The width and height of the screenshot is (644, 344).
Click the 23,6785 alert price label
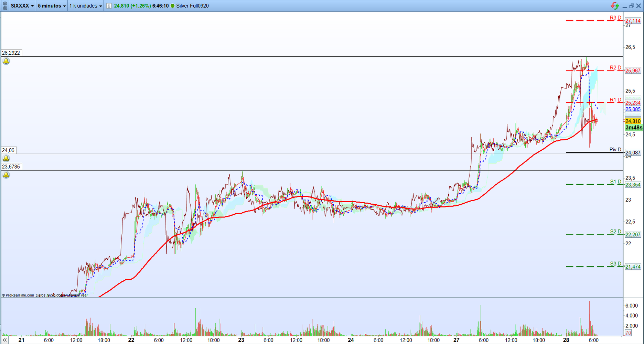tap(11, 166)
